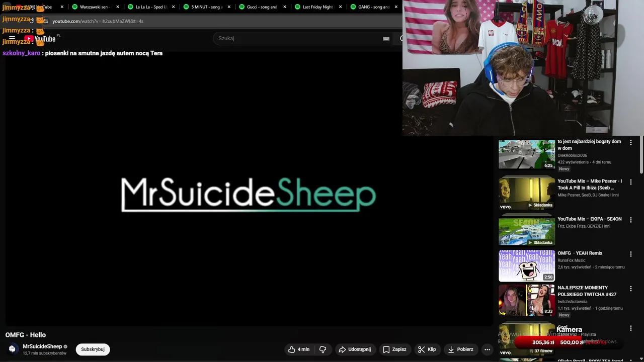The width and height of the screenshot is (644, 362).
Task: Click the MrSuicideSheep video player area
Action: coord(249,189)
